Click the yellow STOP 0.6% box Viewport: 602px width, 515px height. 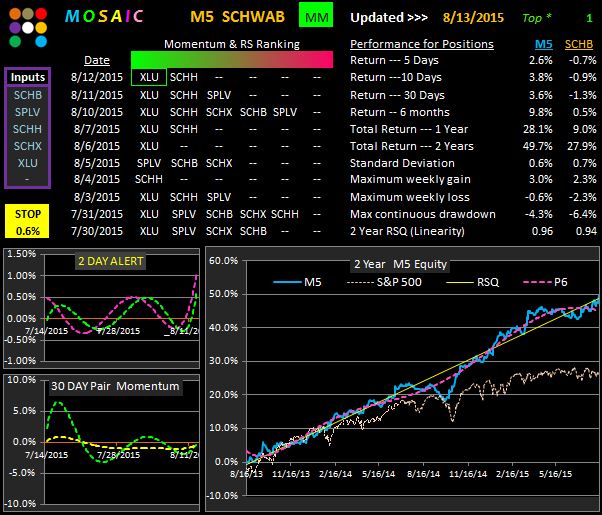(27, 221)
